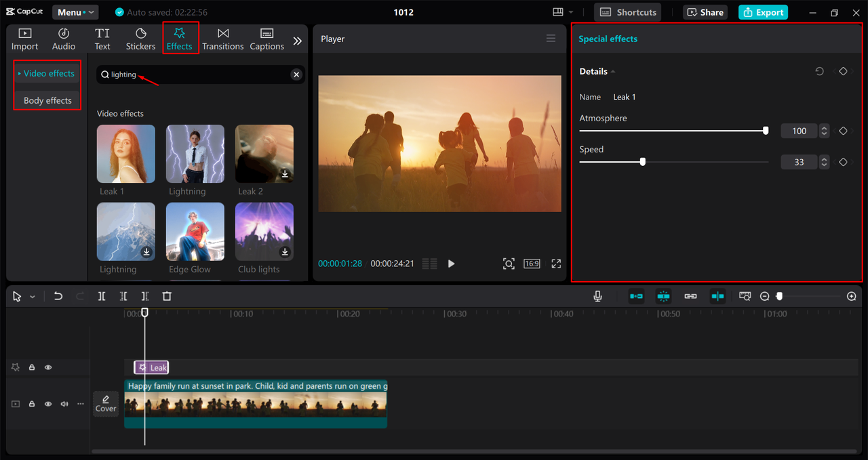Zoom in the timeline

pos(852,296)
